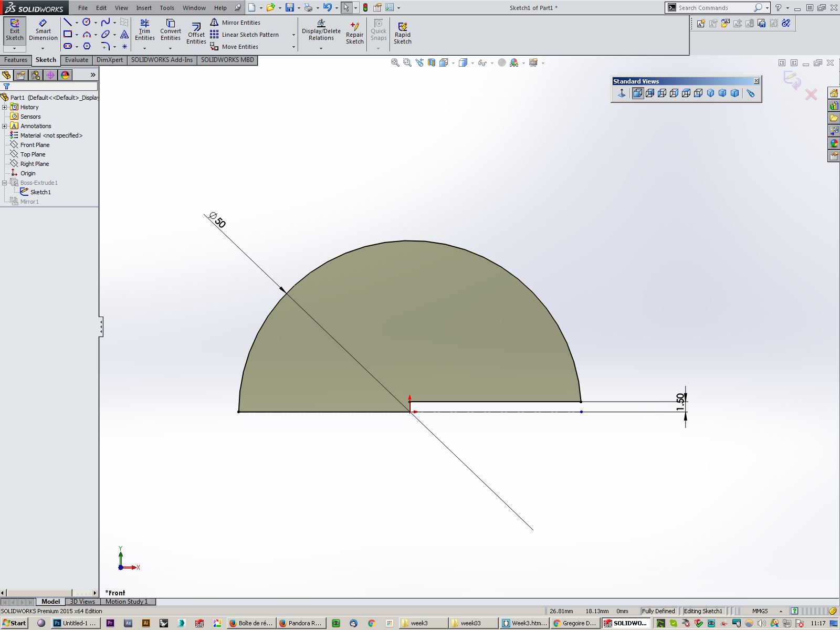
Task: Click the Ø50 diameter dimension
Action: pos(217,219)
